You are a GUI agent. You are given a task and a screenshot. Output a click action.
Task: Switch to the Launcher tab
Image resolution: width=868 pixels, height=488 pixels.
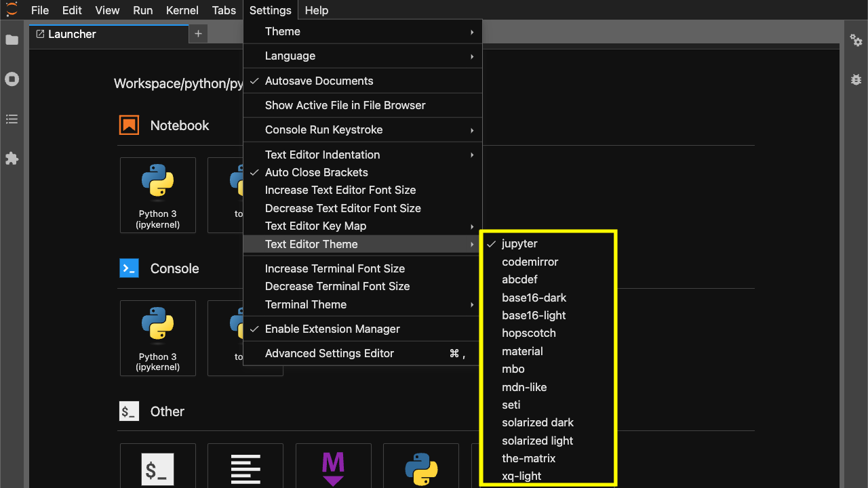(x=108, y=34)
